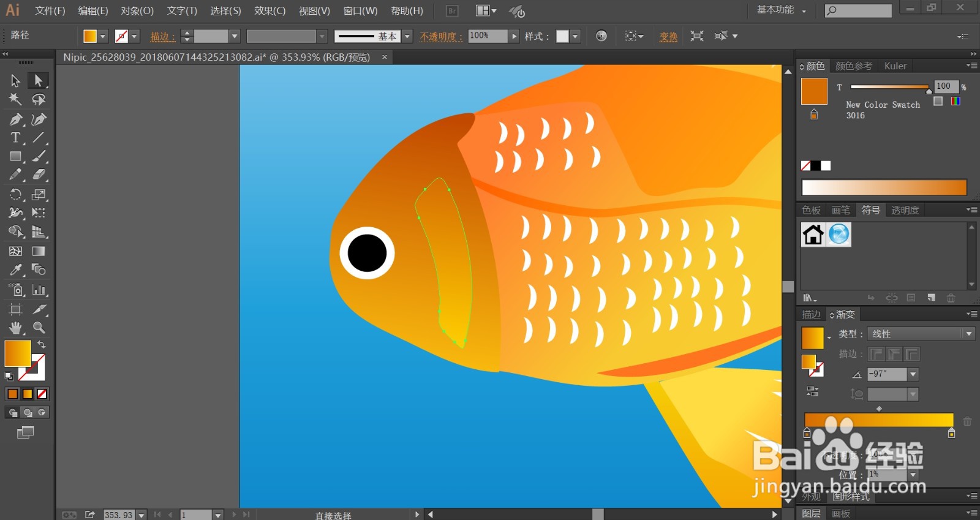Apply gradient across stroke option

(912, 354)
